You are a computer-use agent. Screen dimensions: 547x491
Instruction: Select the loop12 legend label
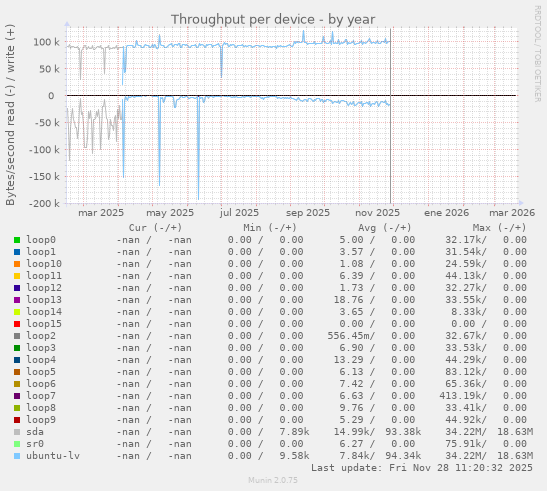click(x=44, y=288)
